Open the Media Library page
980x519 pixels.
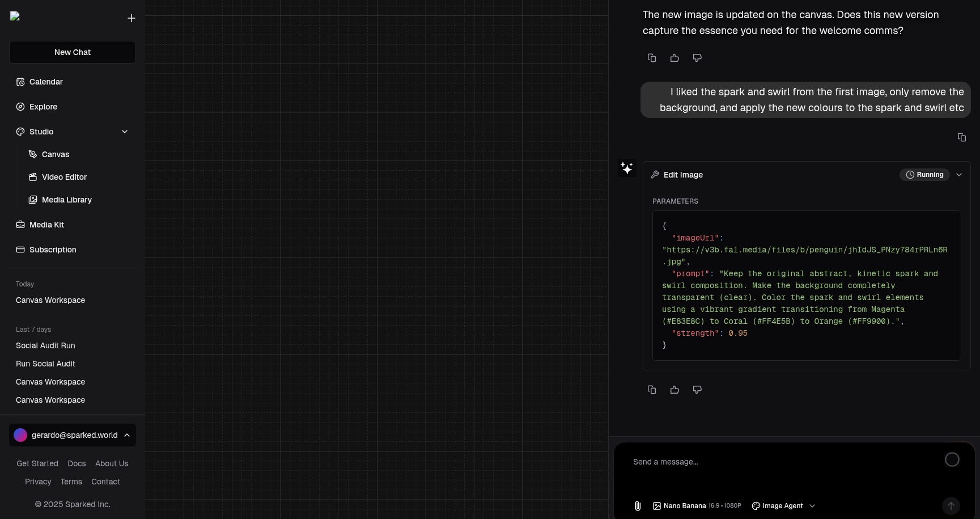(66, 200)
